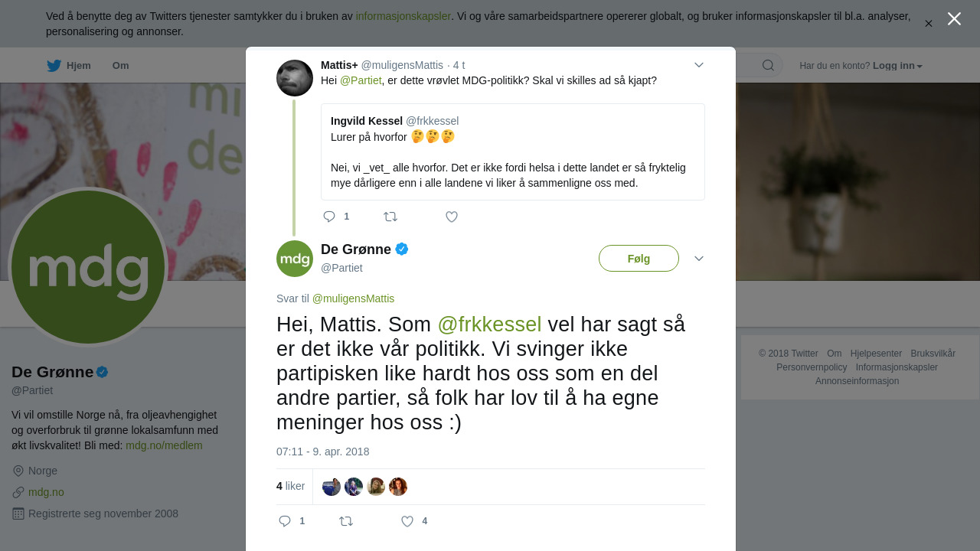Close the tweet overlay with large X
The height and width of the screenshot is (551, 980).
[954, 19]
